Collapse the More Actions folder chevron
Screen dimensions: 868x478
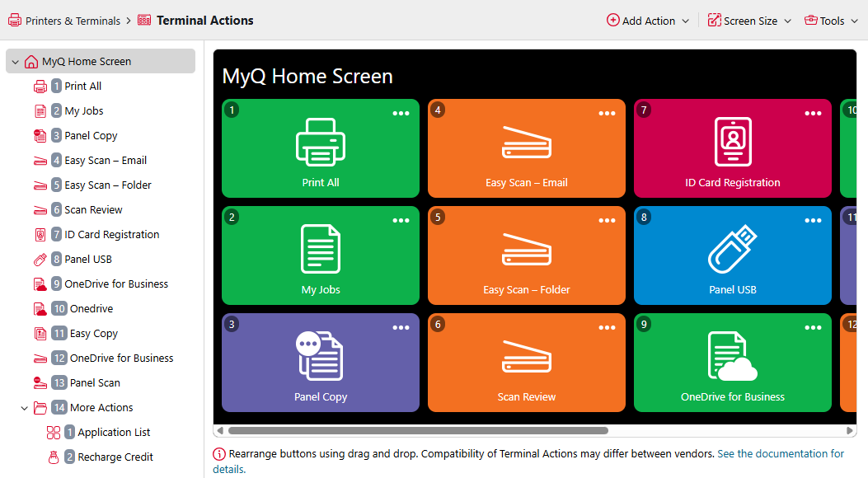click(25, 408)
